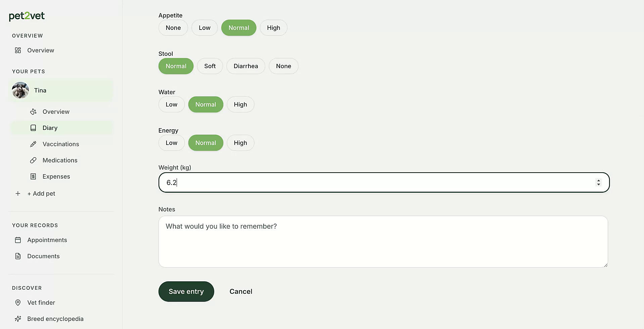Set Appetite to Low

[x=204, y=28]
